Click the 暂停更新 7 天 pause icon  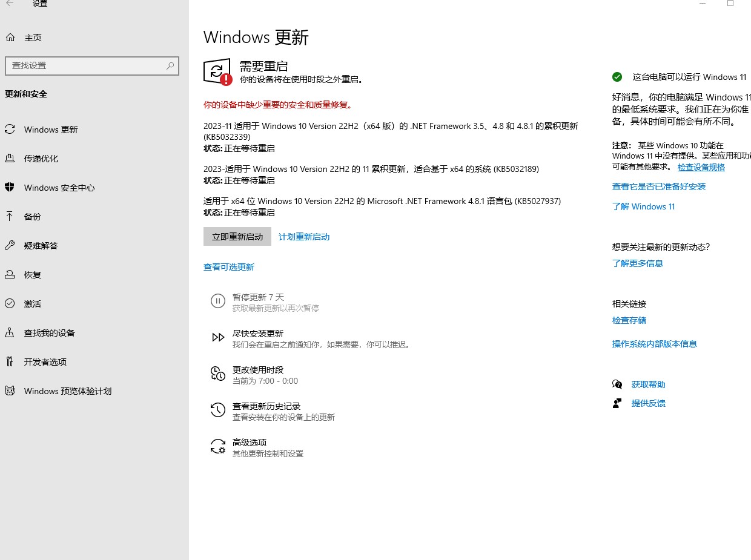pyautogui.click(x=218, y=301)
